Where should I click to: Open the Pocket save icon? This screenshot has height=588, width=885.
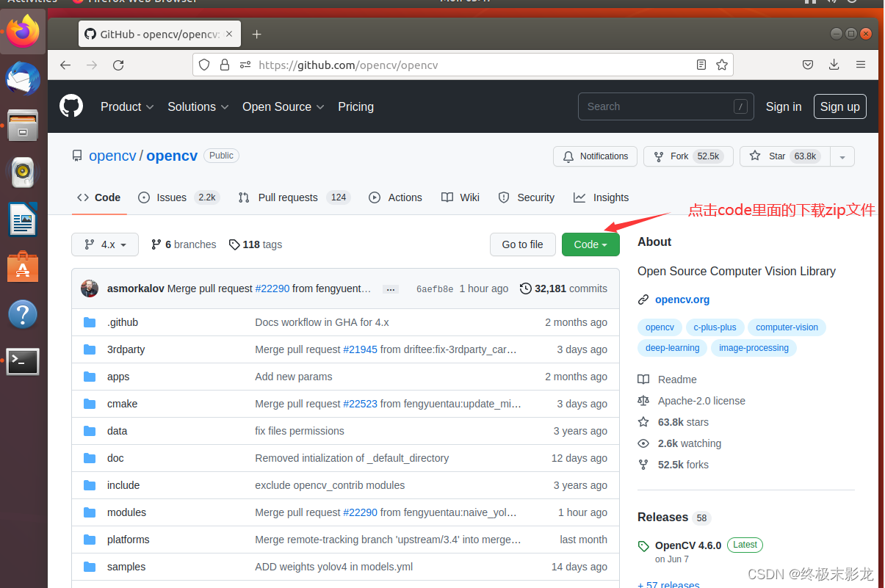[x=807, y=65]
